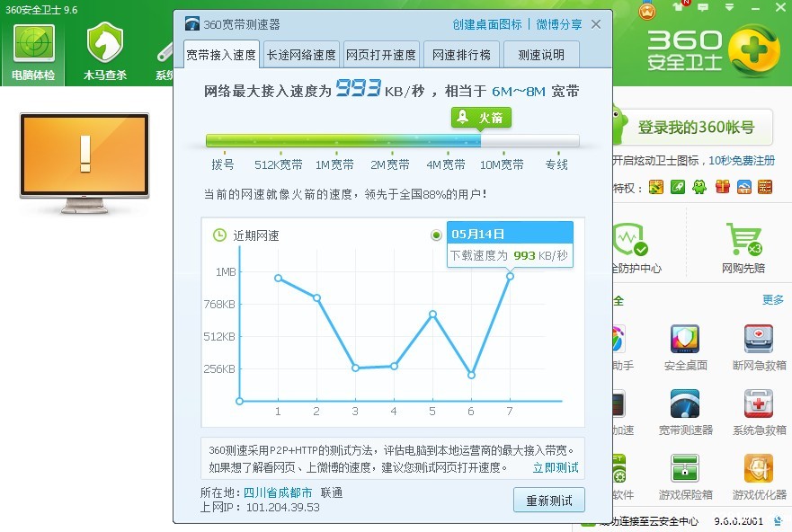The width and height of the screenshot is (792, 532).
Task: Switch to 长途网络速度 tab
Action: (301, 55)
